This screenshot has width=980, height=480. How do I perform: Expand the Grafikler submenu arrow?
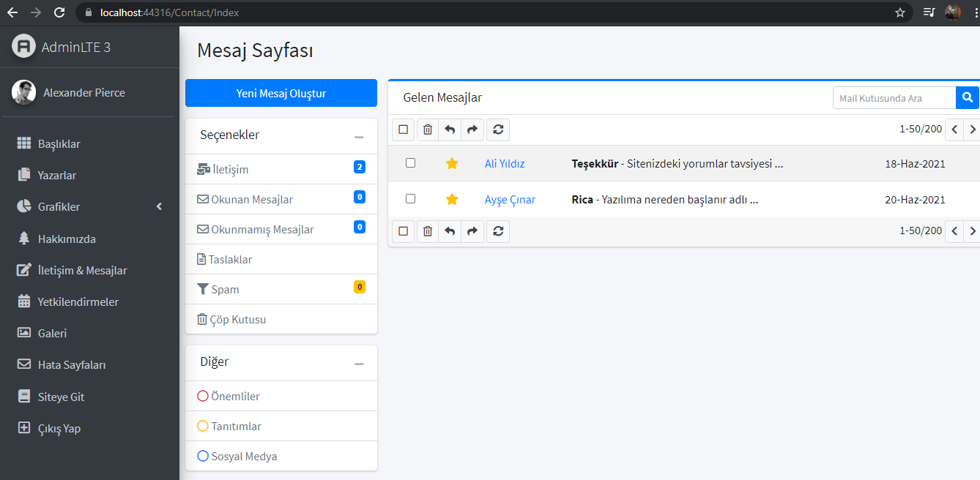point(159,207)
